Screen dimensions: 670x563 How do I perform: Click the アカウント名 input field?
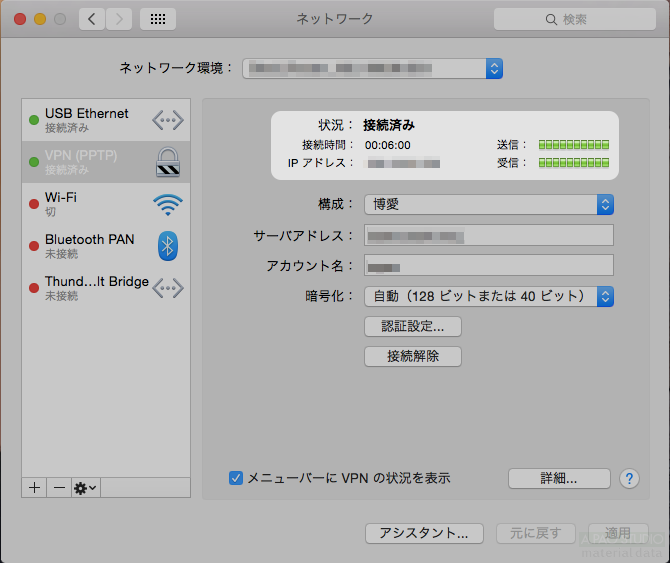[x=489, y=265]
